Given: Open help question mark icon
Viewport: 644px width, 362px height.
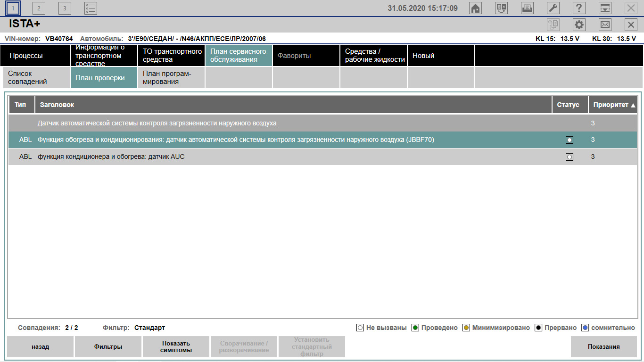Looking at the screenshot, I should coord(579,8).
